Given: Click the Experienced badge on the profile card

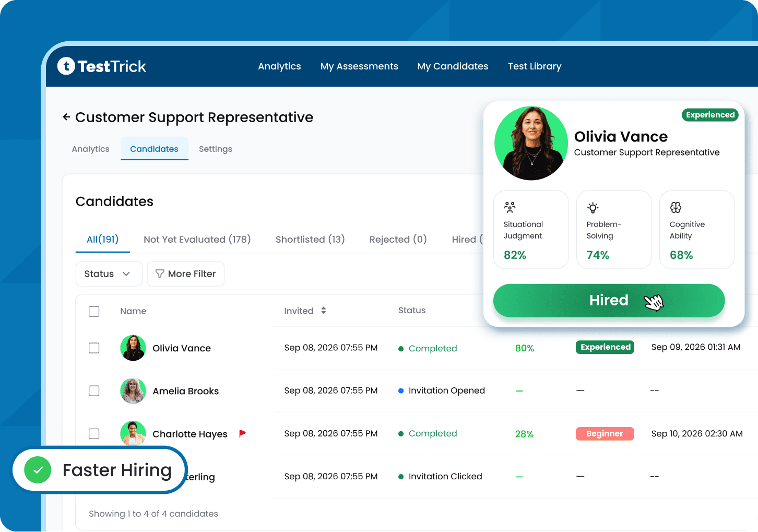Looking at the screenshot, I should [710, 115].
